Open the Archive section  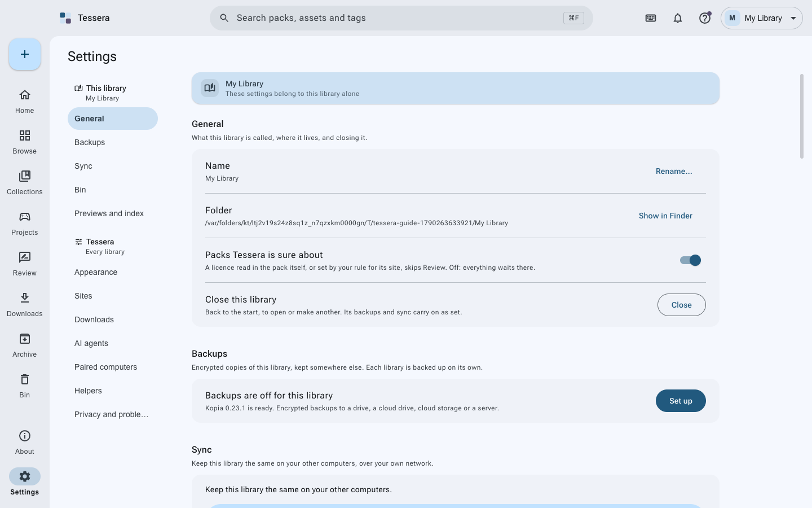coord(25,345)
